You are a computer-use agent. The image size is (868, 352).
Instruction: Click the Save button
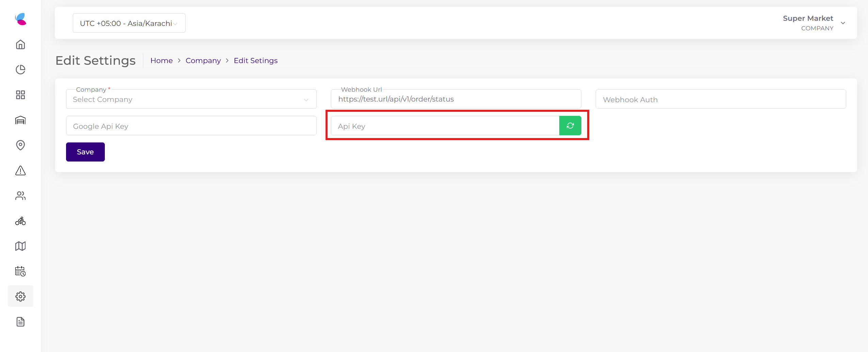click(85, 152)
